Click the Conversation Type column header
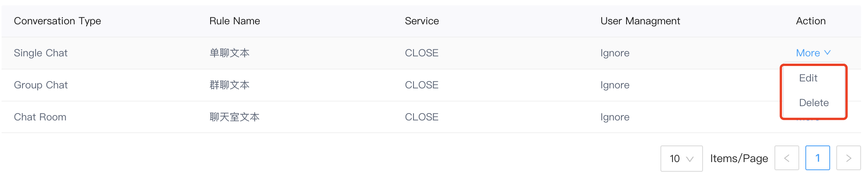This screenshot has height=186, width=868. 57,21
